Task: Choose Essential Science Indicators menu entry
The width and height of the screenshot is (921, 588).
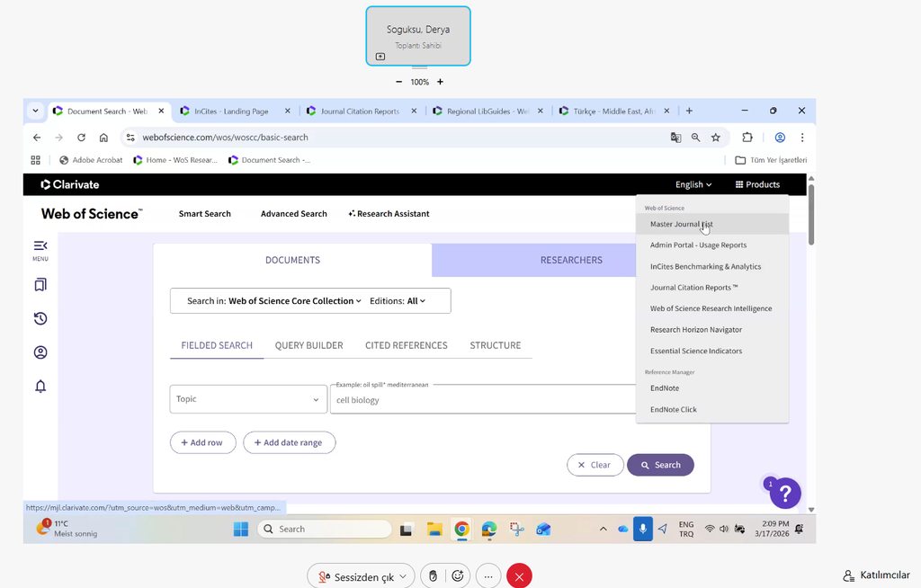Action: click(x=696, y=351)
